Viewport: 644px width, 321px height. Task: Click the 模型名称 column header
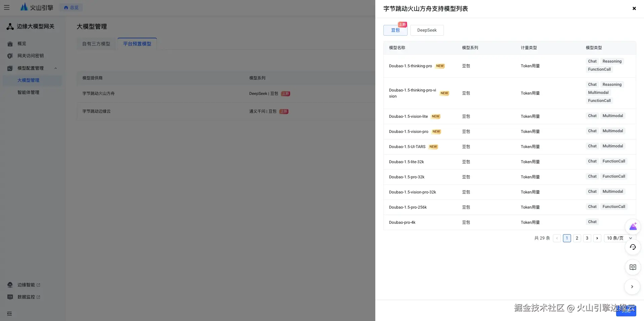397,48
